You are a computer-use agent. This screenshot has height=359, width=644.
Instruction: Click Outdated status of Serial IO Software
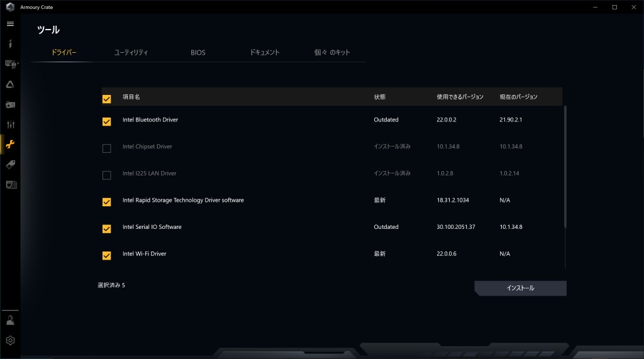point(386,227)
